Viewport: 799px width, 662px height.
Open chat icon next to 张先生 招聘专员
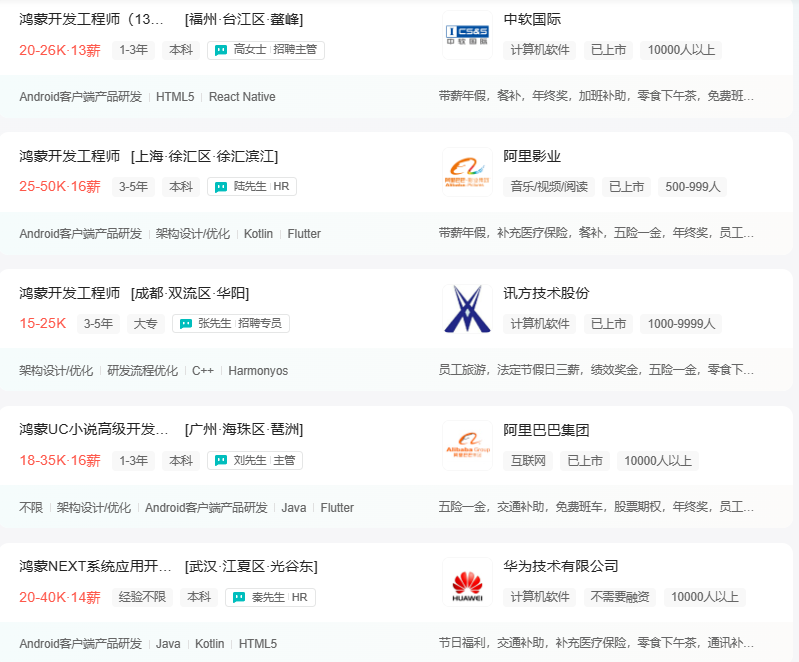coord(186,324)
